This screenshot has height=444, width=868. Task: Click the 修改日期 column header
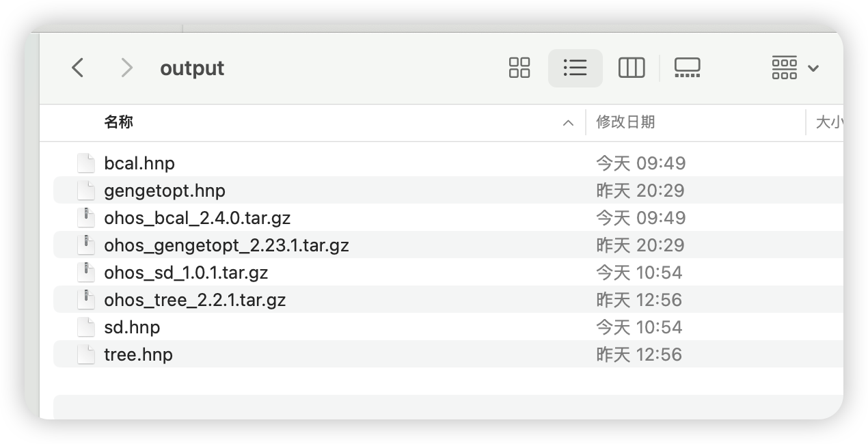626,122
